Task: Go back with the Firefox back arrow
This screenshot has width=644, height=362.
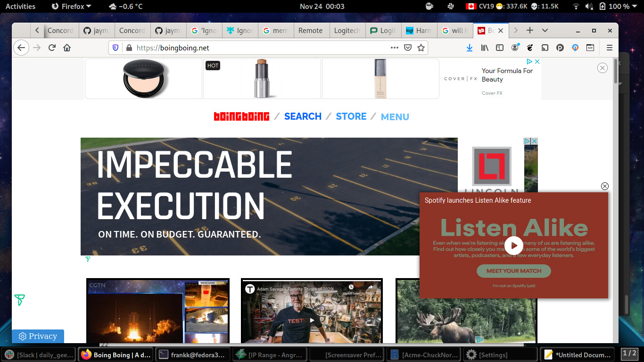Action: 21,48
